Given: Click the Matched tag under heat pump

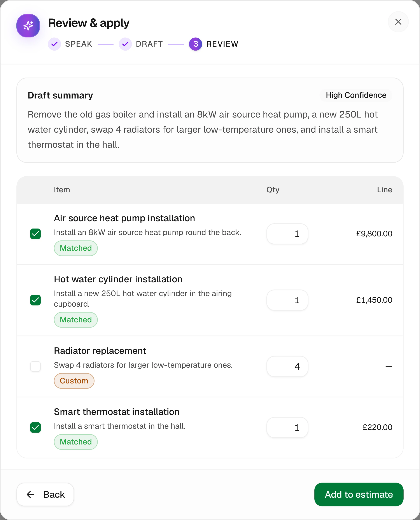Looking at the screenshot, I should tap(76, 248).
